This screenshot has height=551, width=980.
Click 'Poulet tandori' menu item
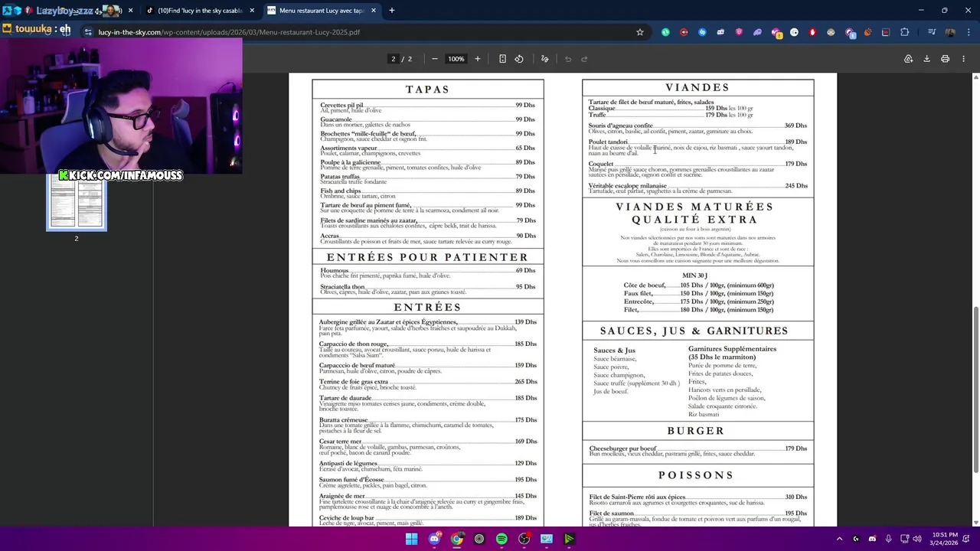(608, 142)
